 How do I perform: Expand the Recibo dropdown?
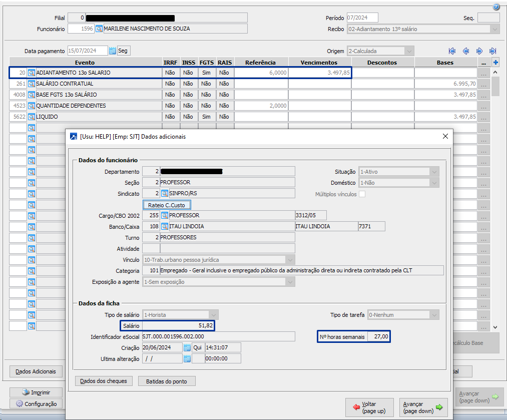point(494,29)
